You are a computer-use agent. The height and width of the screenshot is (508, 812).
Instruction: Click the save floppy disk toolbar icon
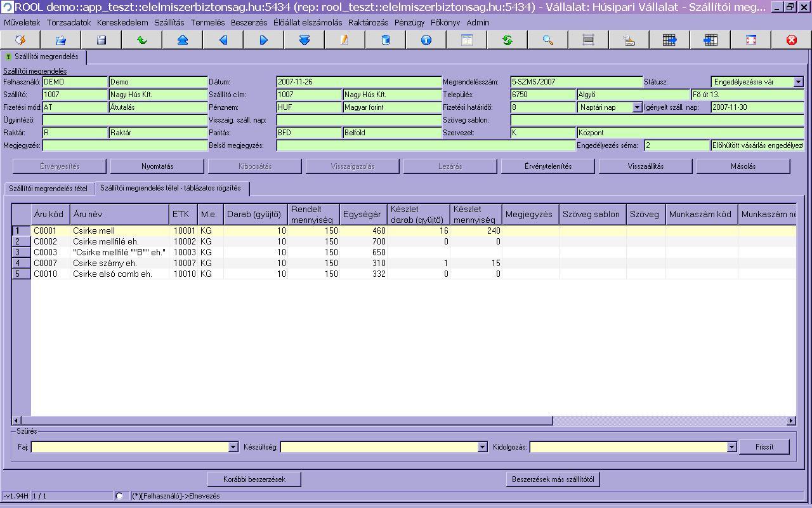tap(101, 40)
